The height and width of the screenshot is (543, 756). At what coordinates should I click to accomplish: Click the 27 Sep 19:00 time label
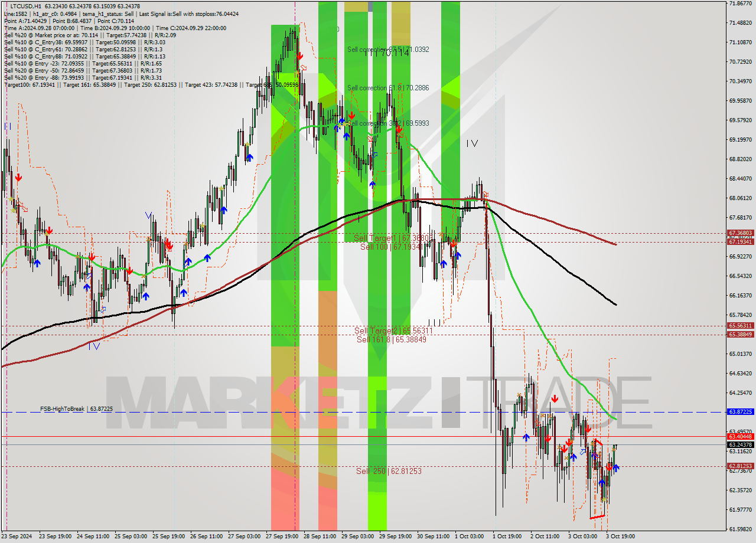click(282, 537)
